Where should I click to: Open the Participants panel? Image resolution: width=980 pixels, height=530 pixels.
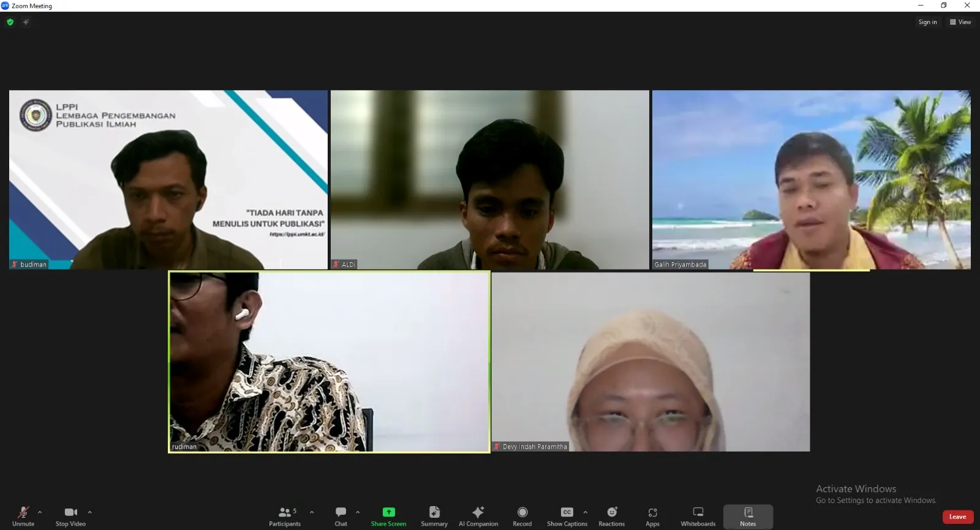tap(285, 516)
